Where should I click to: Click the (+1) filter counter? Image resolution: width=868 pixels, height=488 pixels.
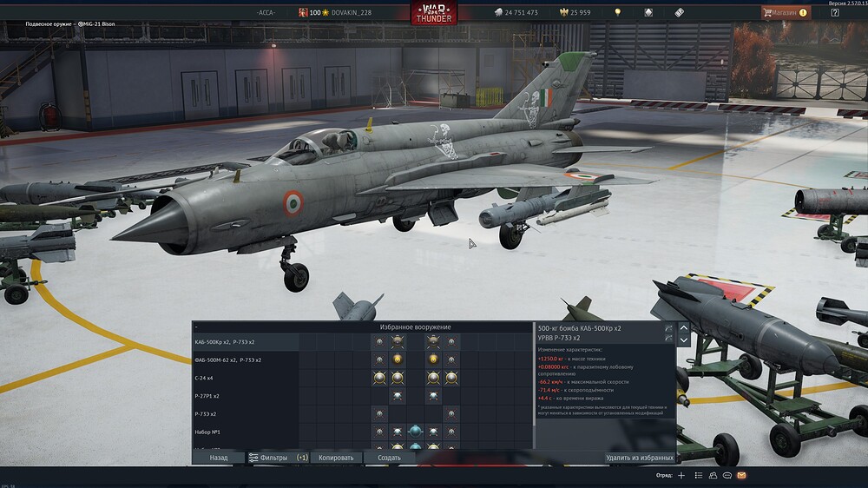[302, 458]
